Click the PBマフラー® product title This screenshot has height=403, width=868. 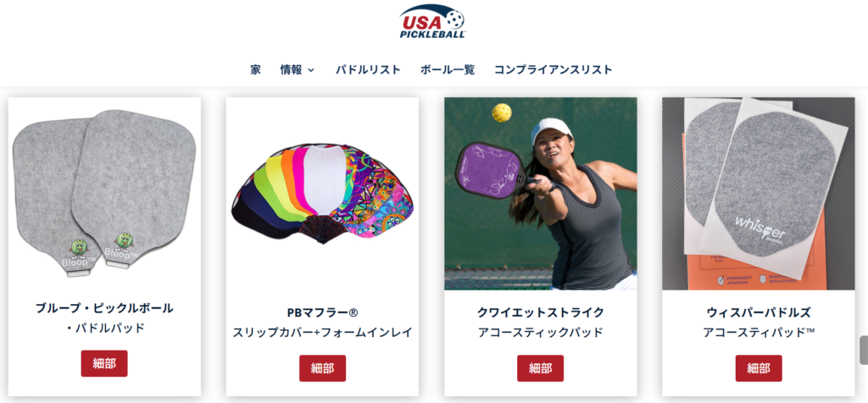[x=322, y=312]
